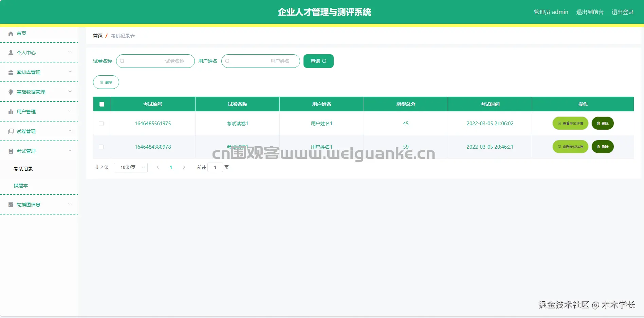Screen dimensions: 644x318
Task: Click the 案知库管理 briefcase icon
Action: click(10, 72)
